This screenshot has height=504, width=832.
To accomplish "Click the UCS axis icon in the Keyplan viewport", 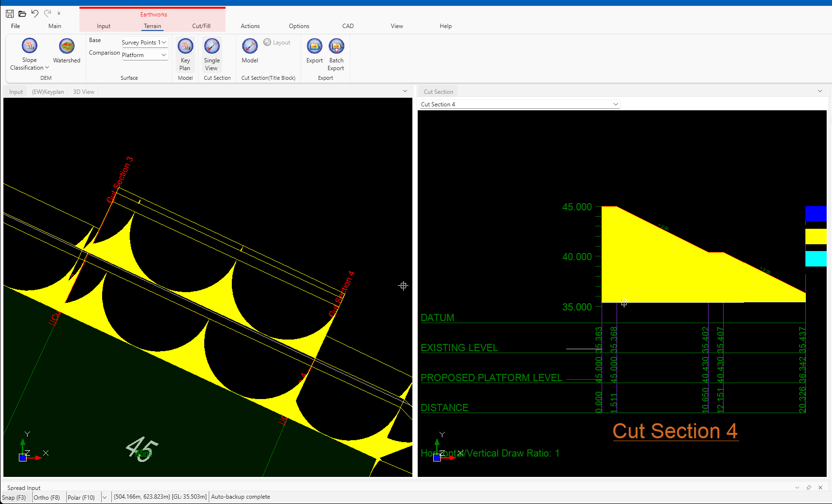I will coord(33,447).
